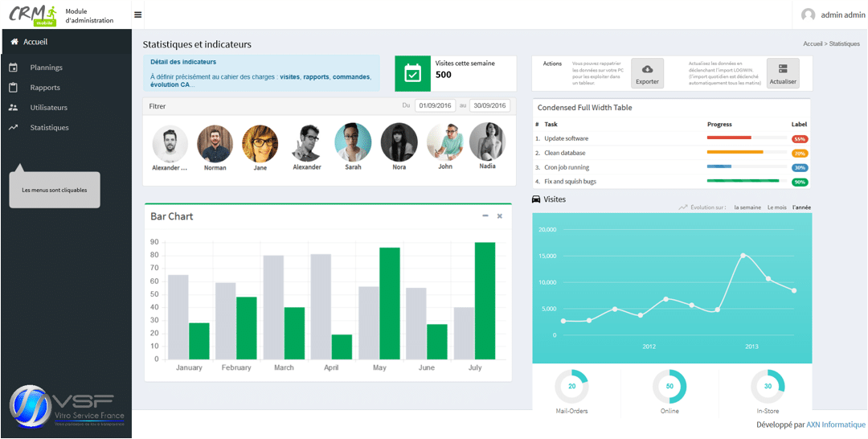The width and height of the screenshot is (868, 439).
Task: Click the Exporter button label
Action: coord(647,81)
